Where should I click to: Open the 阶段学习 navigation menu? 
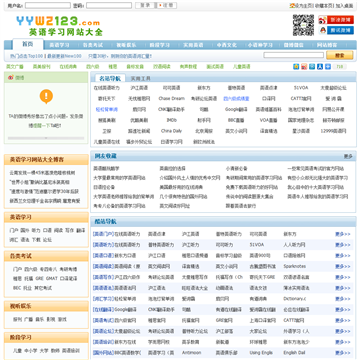(160, 45)
